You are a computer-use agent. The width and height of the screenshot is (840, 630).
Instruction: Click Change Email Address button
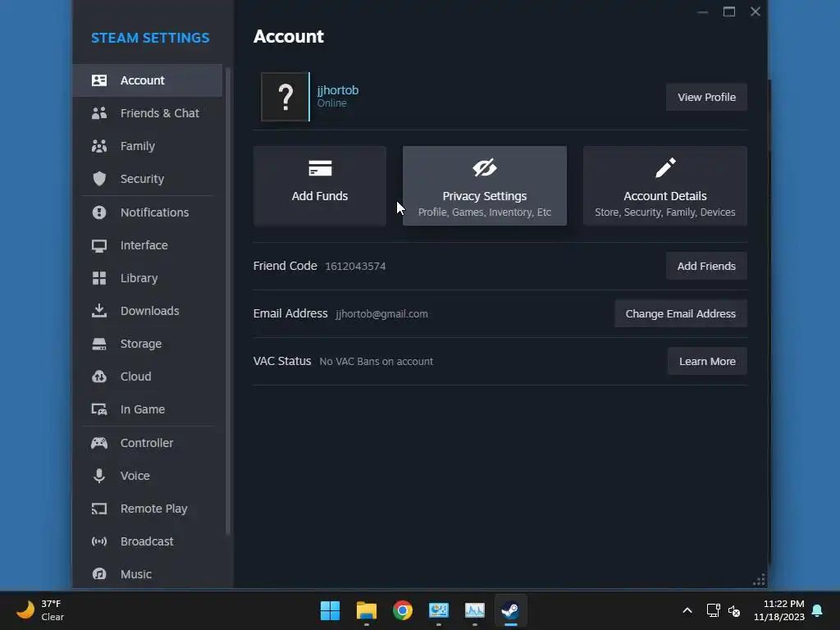click(680, 313)
